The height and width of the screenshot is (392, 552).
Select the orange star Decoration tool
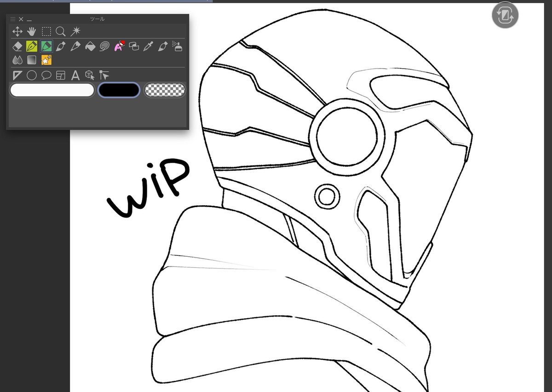pos(46,60)
